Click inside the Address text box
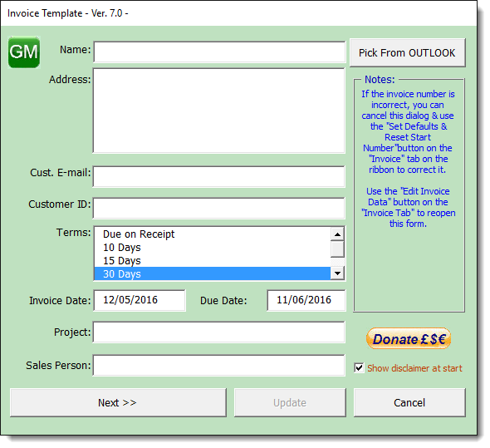 [x=219, y=111]
